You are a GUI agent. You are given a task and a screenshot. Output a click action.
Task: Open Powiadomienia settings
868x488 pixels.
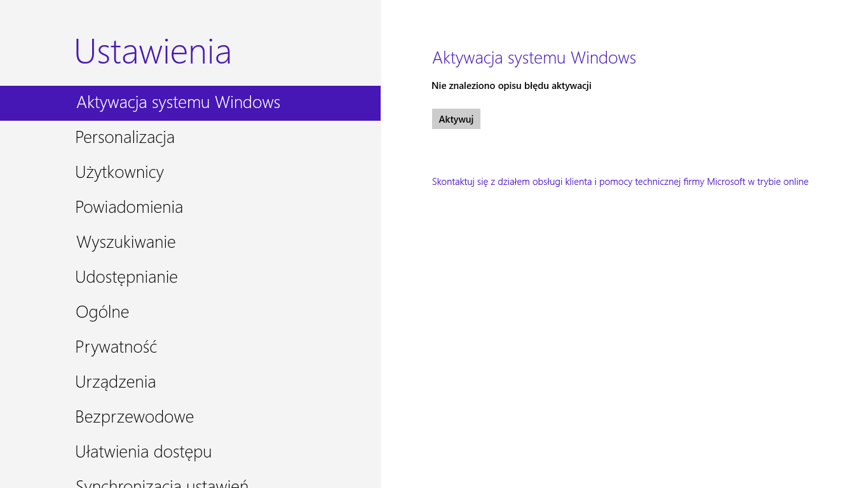pyautogui.click(x=190, y=208)
